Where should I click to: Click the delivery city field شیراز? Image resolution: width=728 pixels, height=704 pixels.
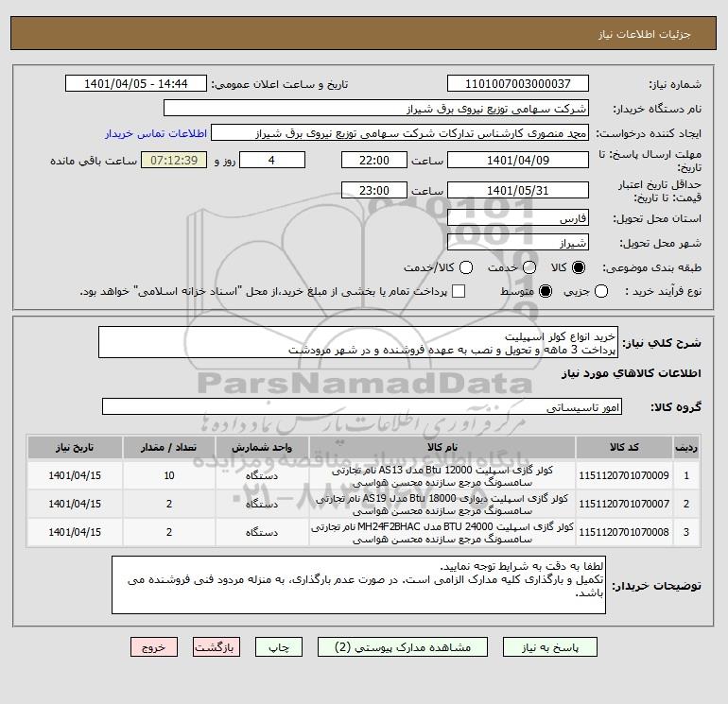point(518,242)
